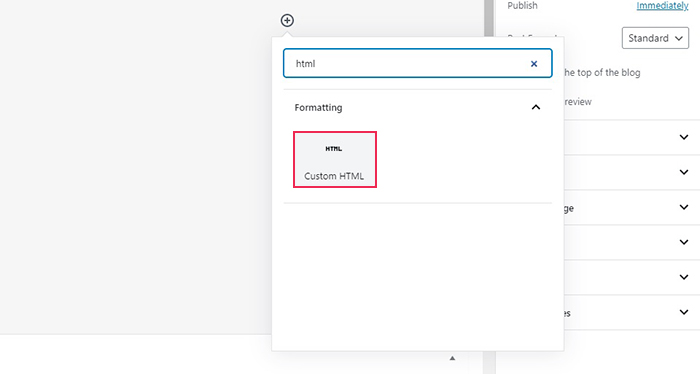Click the block search field containing html
Image resolution: width=700 pixels, height=374 pixels.
417,63
